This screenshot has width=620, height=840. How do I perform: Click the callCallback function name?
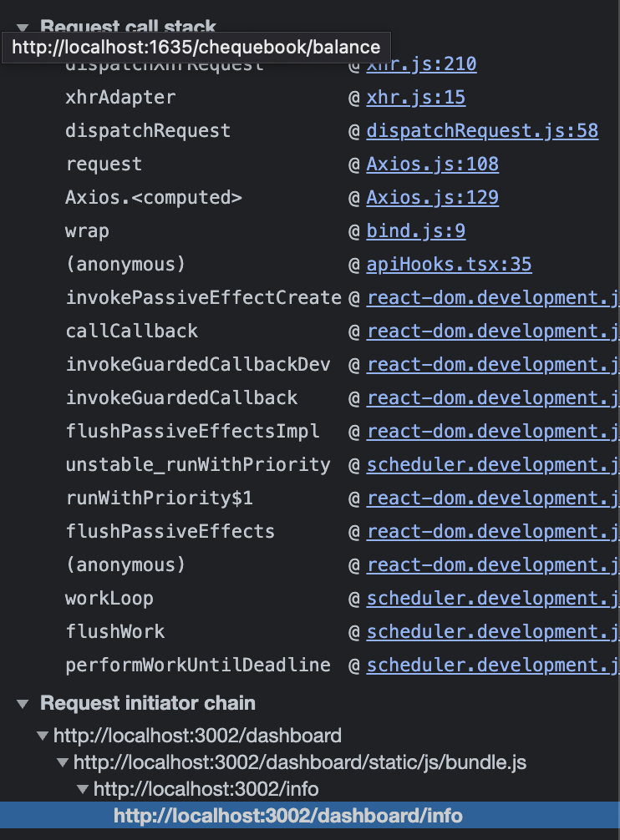click(132, 331)
